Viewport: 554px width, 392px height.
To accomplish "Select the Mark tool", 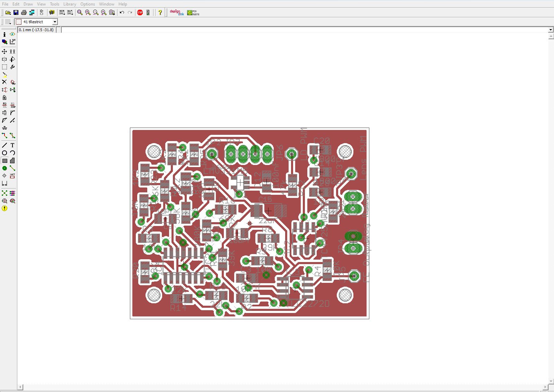I will 12,42.
